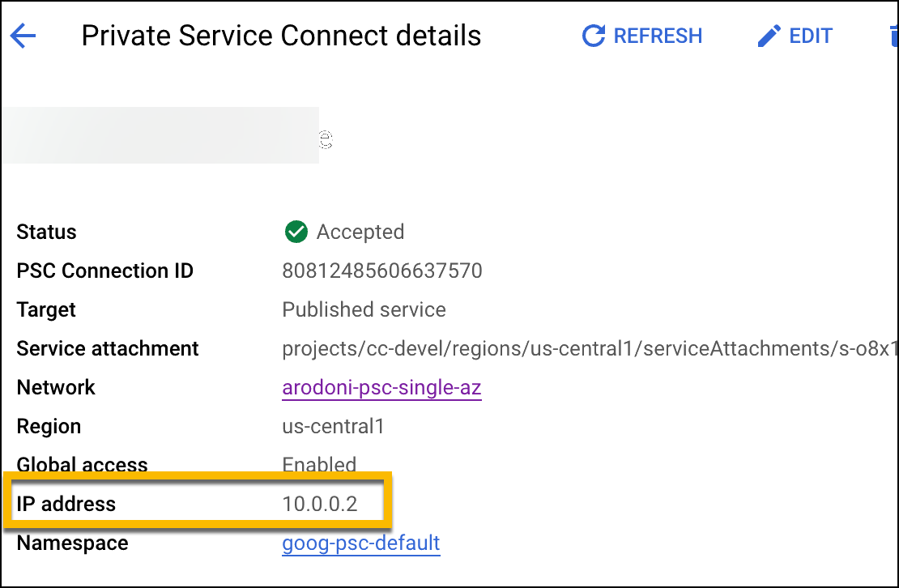Click the Enabled global access value
Screen dimensions: 899x588
[319, 465]
